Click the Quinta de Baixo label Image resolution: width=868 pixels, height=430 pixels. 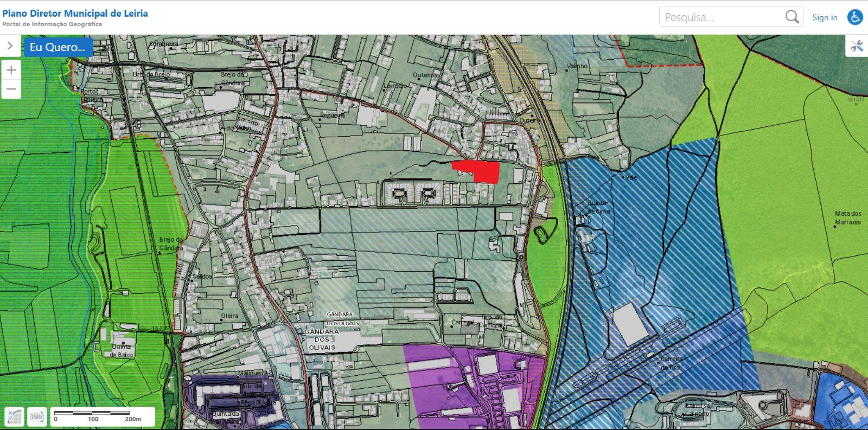coord(121,351)
